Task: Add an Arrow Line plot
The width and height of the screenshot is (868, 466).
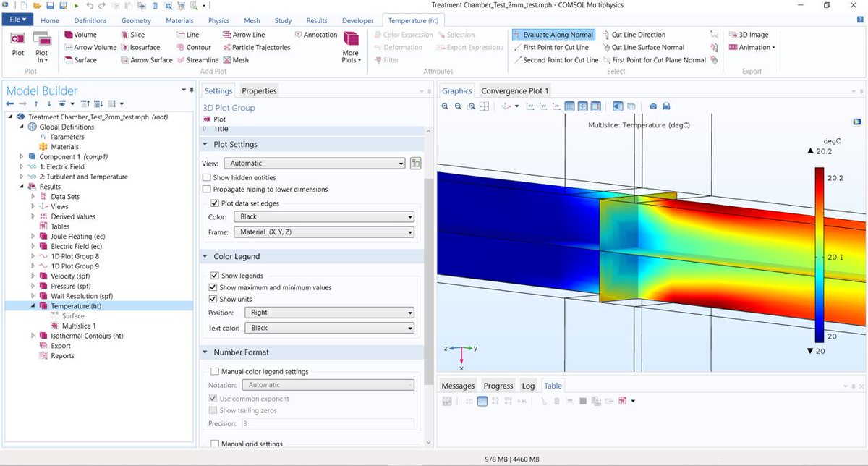Action: 243,35
